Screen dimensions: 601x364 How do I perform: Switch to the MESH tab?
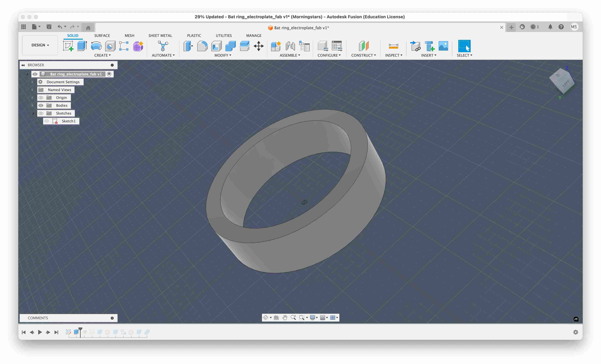coord(129,36)
